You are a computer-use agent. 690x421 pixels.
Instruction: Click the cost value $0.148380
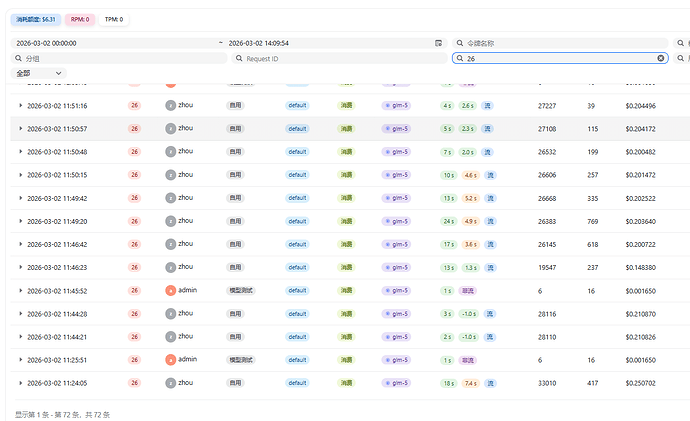(640, 267)
